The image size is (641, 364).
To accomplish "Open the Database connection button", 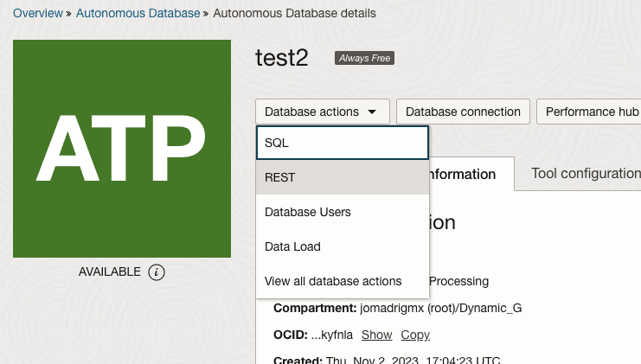I will click(x=463, y=112).
